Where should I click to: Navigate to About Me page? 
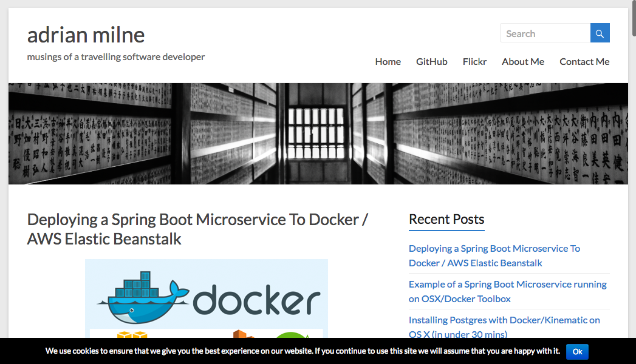point(522,62)
